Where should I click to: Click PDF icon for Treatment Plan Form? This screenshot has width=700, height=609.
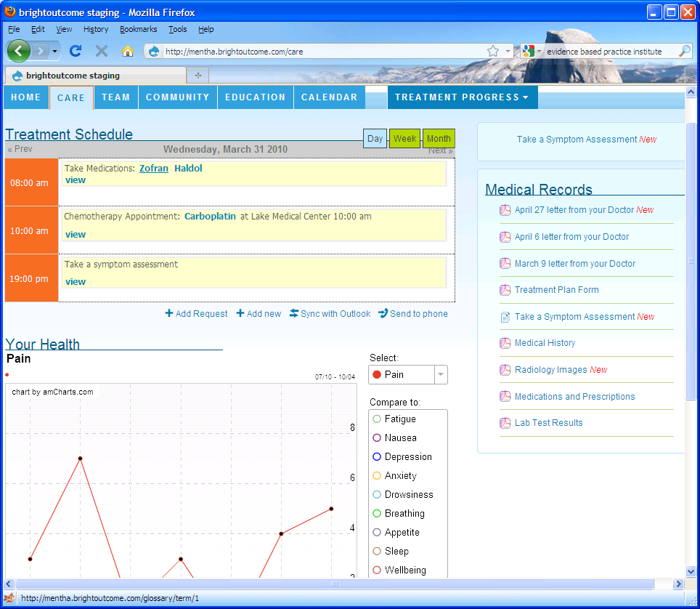(x=505, y=290)
